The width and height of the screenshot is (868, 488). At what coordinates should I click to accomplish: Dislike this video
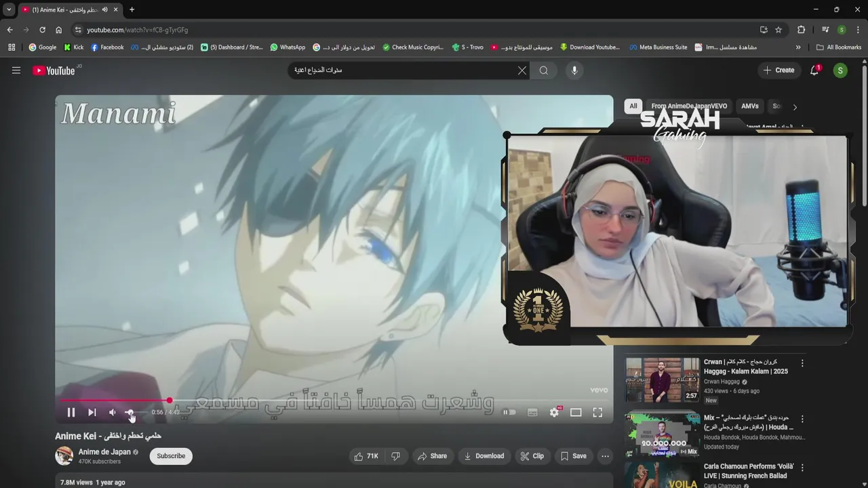coord(395,456)
